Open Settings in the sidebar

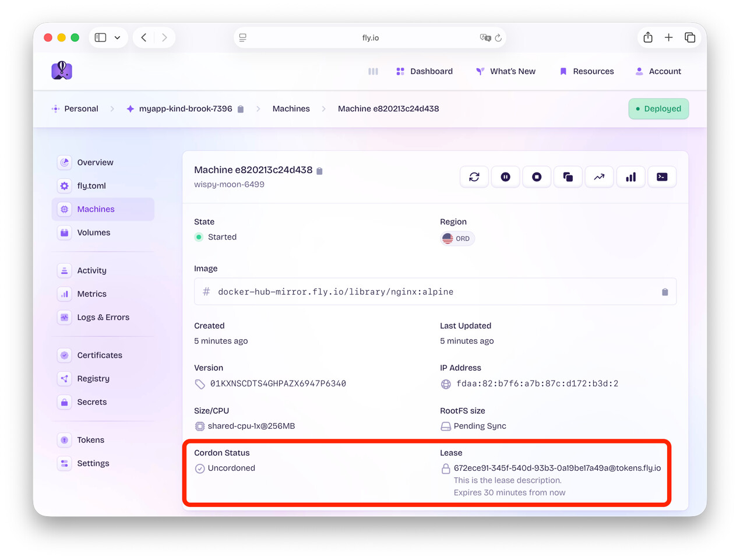[x=103, y=463]
